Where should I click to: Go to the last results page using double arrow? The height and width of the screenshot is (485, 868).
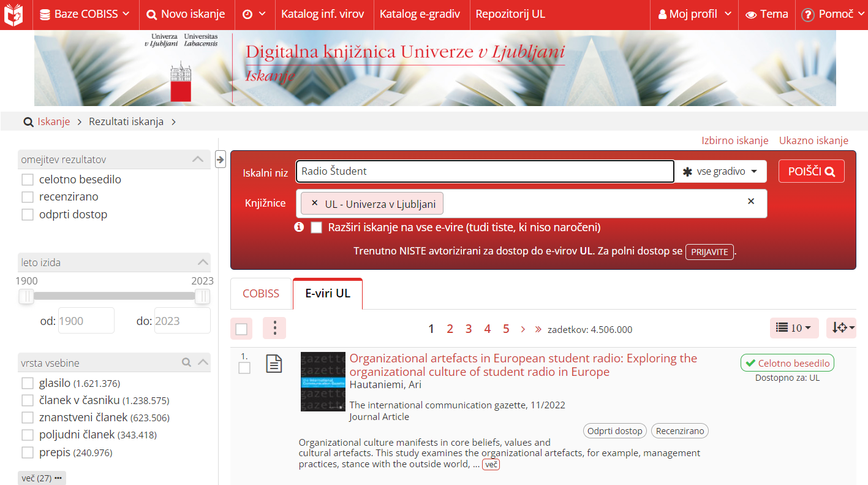pyautogui.click(x=538, y=329)
